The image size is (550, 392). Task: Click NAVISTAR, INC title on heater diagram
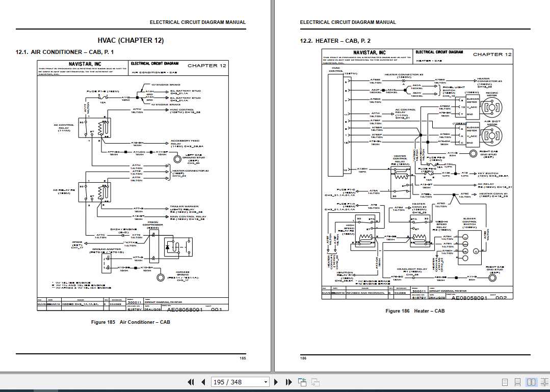point(370,52)
